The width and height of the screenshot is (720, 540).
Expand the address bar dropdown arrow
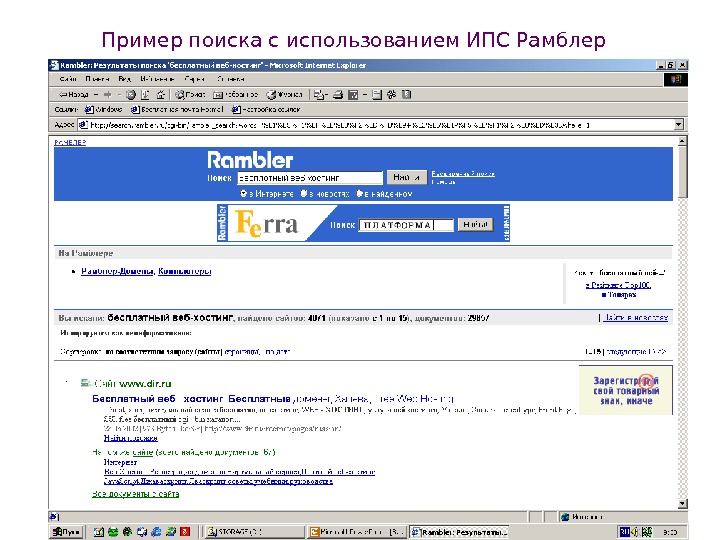[679, 124]
